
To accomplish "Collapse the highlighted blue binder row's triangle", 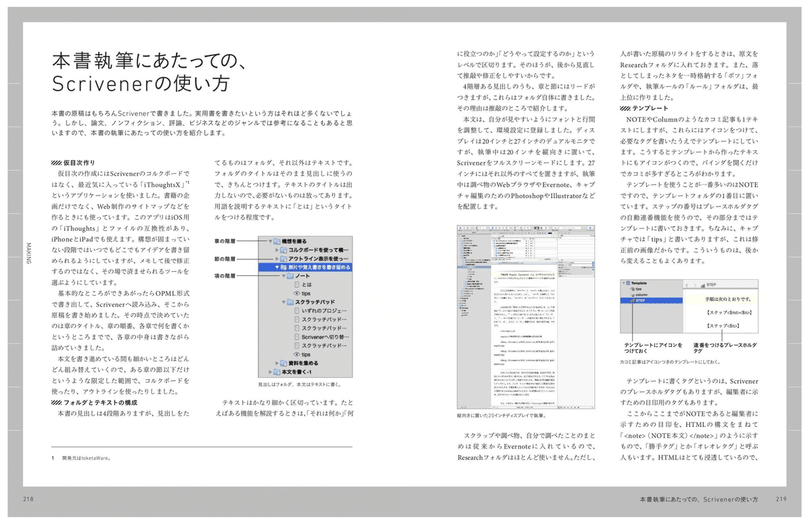I will [277, 267].
